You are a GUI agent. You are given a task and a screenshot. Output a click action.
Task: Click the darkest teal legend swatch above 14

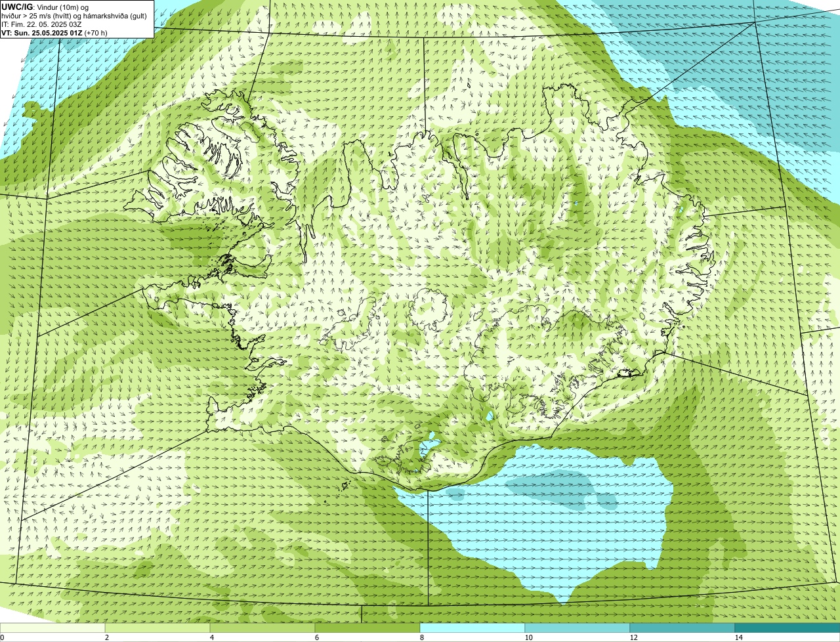(x=787, y=628)
